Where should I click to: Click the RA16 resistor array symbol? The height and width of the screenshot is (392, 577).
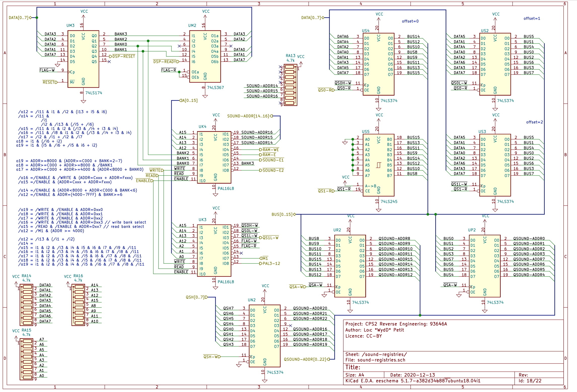coord(79,305)
